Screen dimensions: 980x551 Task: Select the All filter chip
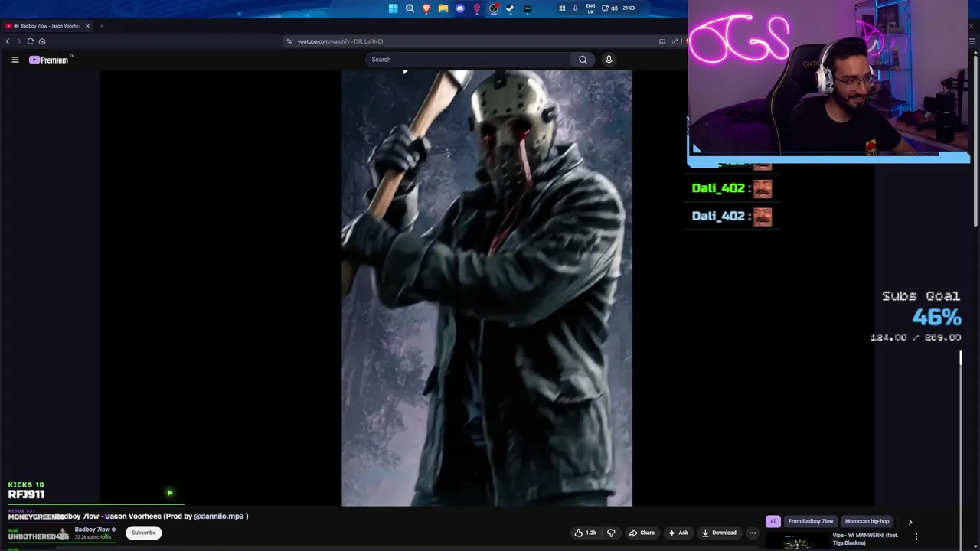(x=773, y=521)
